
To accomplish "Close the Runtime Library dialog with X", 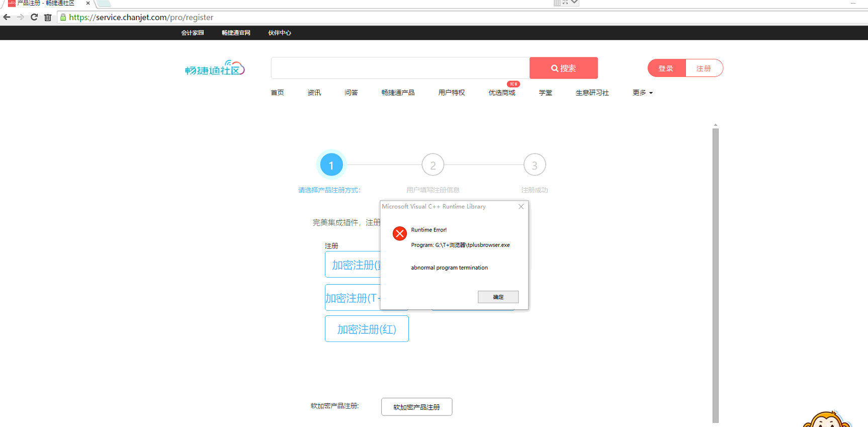I will click(521, 207).
